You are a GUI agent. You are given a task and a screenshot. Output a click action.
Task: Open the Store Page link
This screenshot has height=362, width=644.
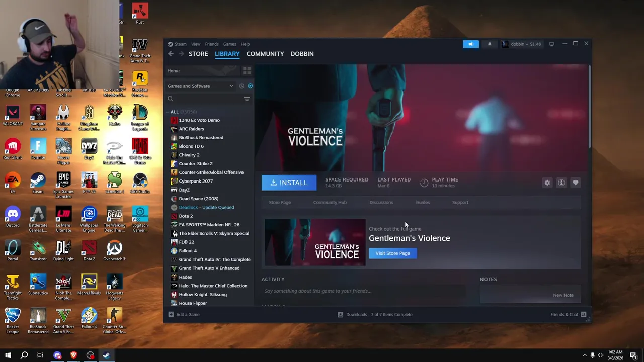(280, 202)
